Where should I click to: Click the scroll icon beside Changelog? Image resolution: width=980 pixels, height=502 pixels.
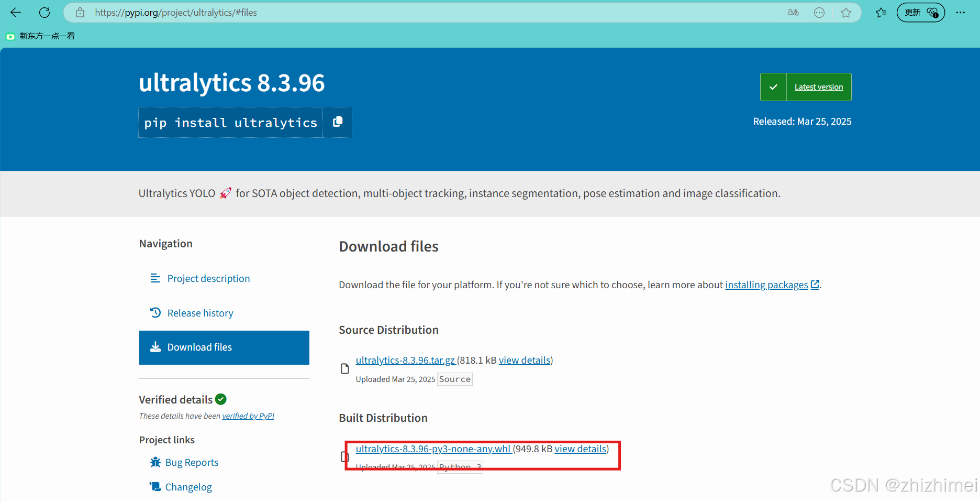[155, 487]
